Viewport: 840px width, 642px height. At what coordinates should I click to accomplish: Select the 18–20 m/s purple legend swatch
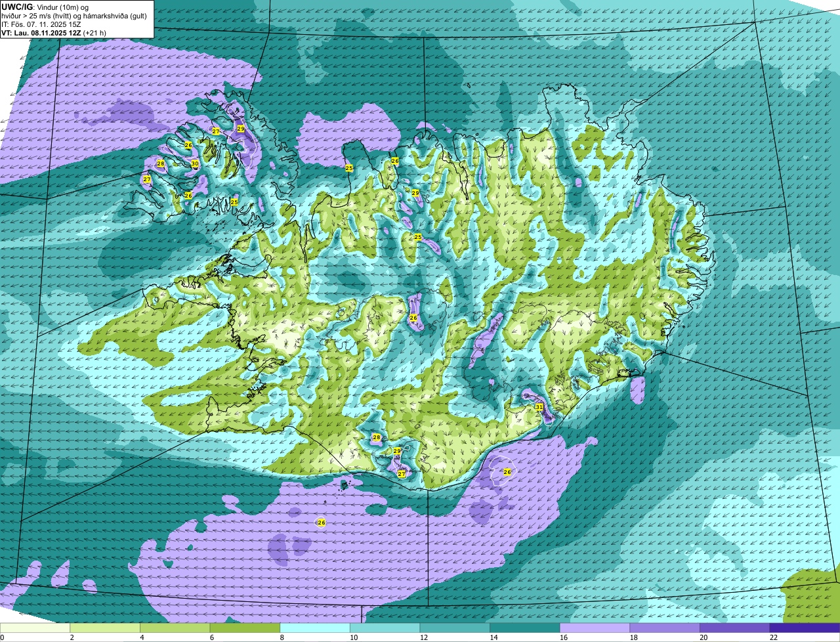(x=665, y=628)
